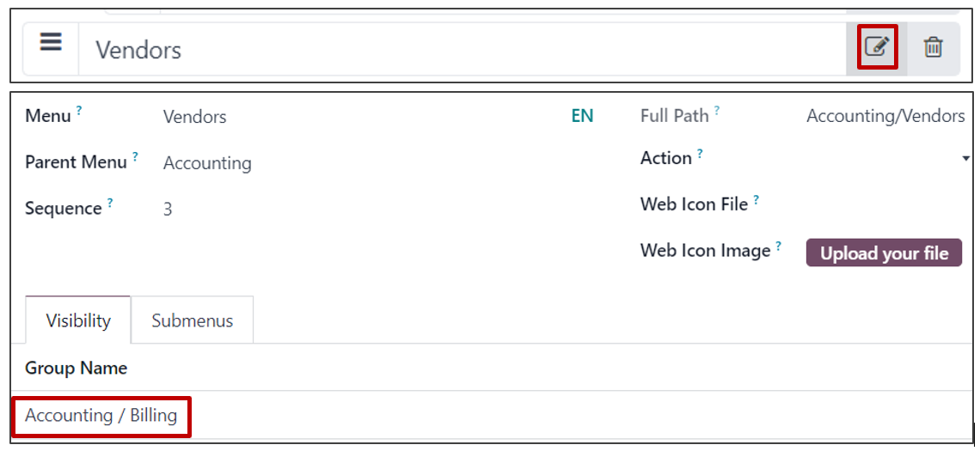
Task: Show help tooltip next to Full Path
Action: point(717,109)
